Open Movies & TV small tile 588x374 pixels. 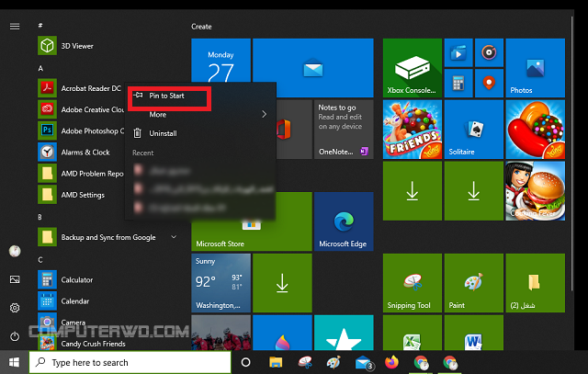tap(458, 53)
